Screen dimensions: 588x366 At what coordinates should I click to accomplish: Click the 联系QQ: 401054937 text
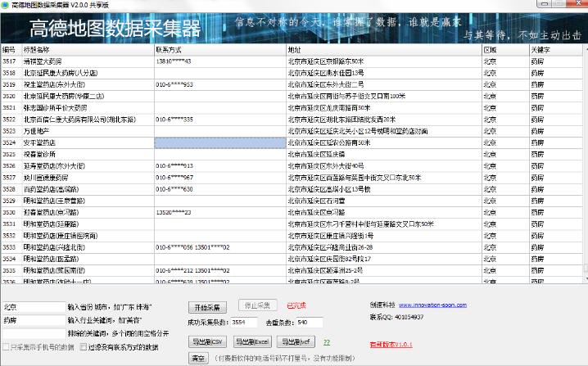(x=396, y=317)
